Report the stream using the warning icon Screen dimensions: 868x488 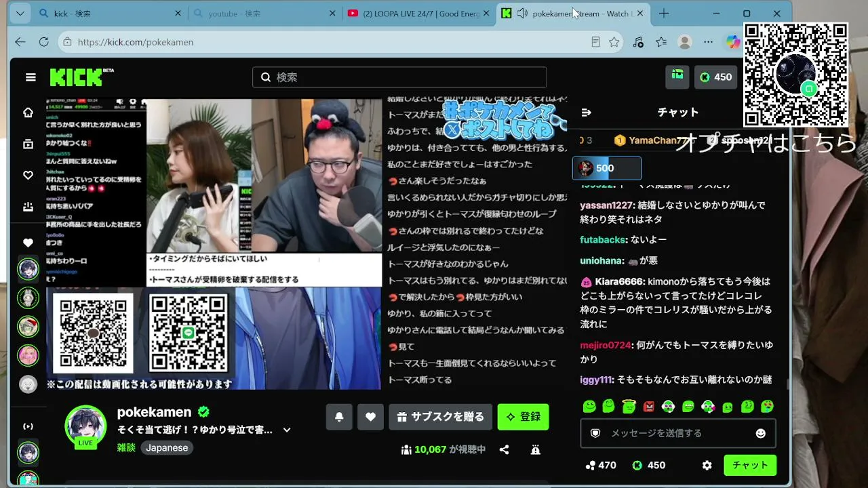coord(536,449)
